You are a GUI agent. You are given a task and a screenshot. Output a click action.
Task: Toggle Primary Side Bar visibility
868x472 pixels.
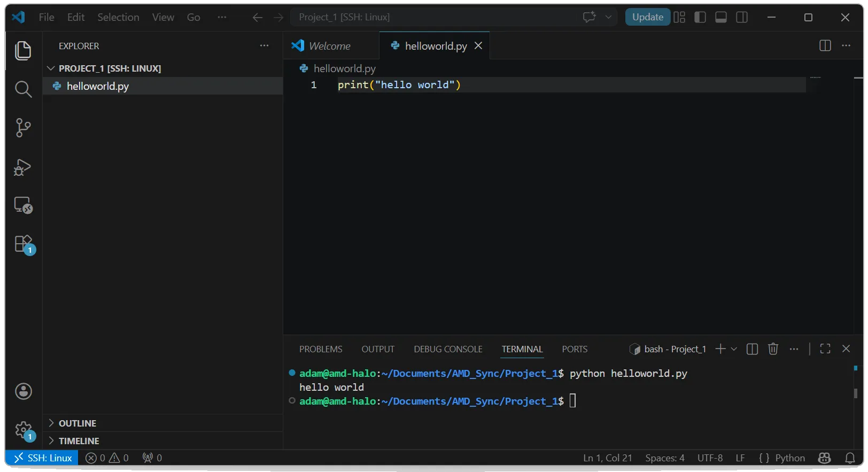(x=700, y=17)
